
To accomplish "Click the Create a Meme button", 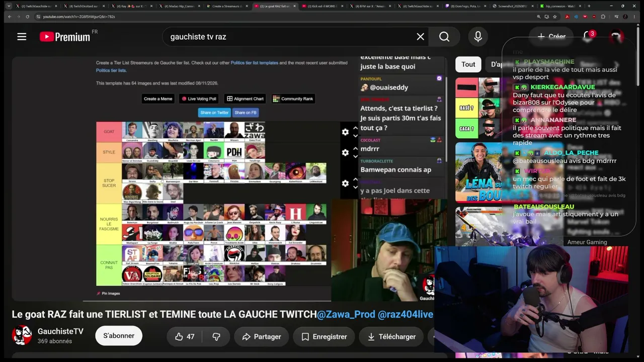I will pyautogui.click(x=158, y=99).
